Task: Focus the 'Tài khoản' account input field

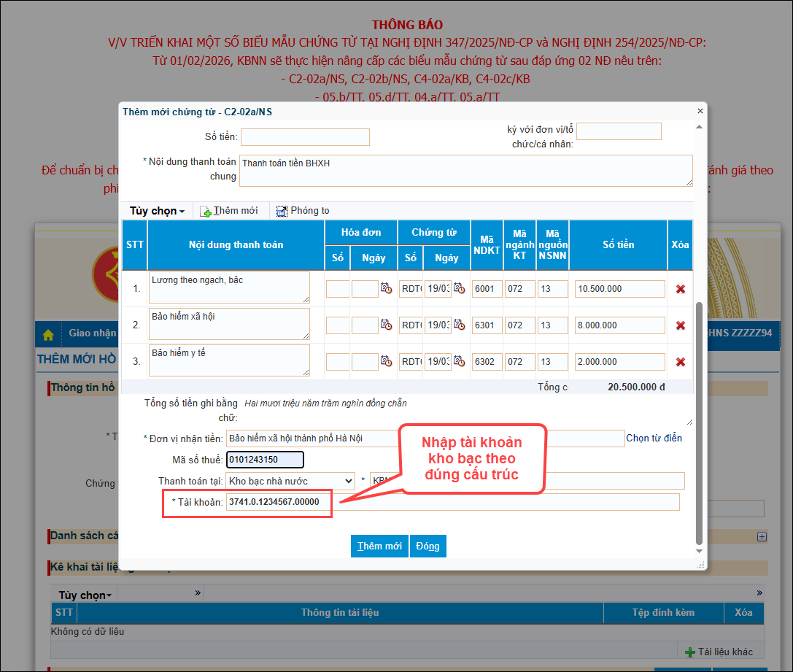Action: [278, 502]
